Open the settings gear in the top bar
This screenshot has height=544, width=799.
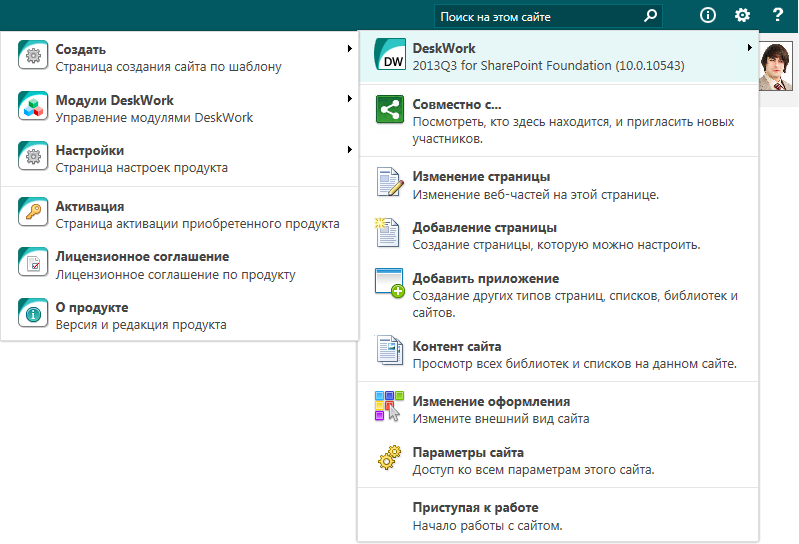point(742,15)
